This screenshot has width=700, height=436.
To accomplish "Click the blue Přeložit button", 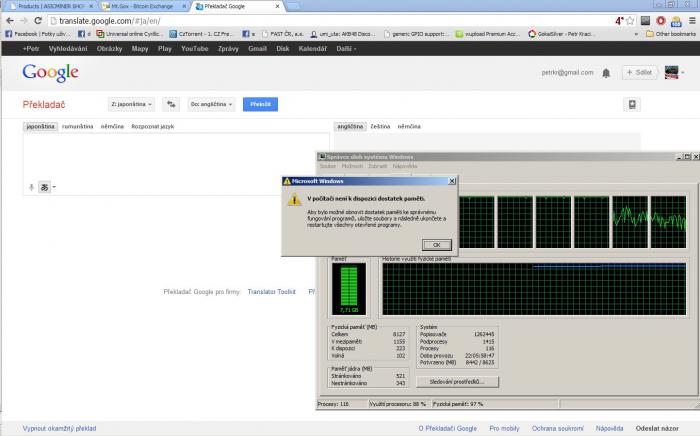I will pos(260,104).
